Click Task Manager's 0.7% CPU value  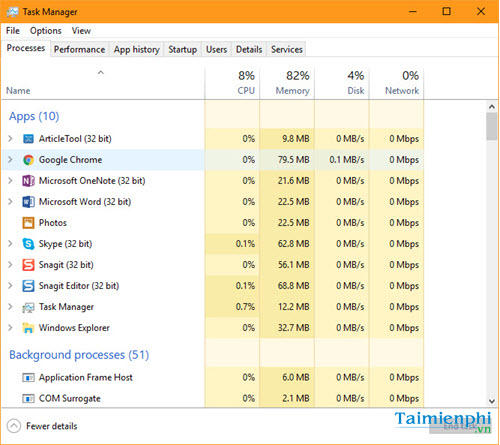click(x=245, y=307)
